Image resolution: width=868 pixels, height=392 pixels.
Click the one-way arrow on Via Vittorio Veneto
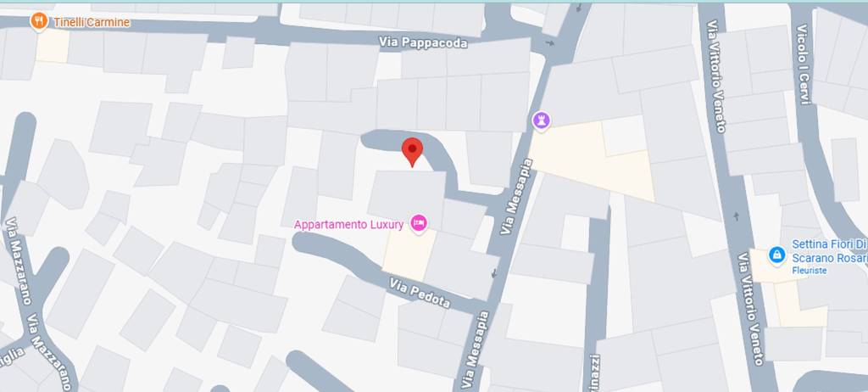(736, 216)
